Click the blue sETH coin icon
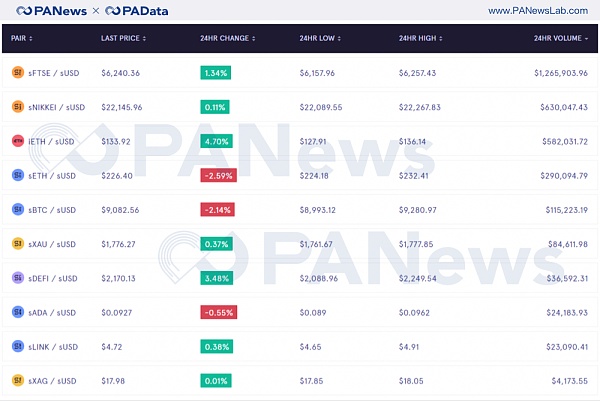Image resolution: width=600 pixels, height=406 pixels. pos(17,175)
